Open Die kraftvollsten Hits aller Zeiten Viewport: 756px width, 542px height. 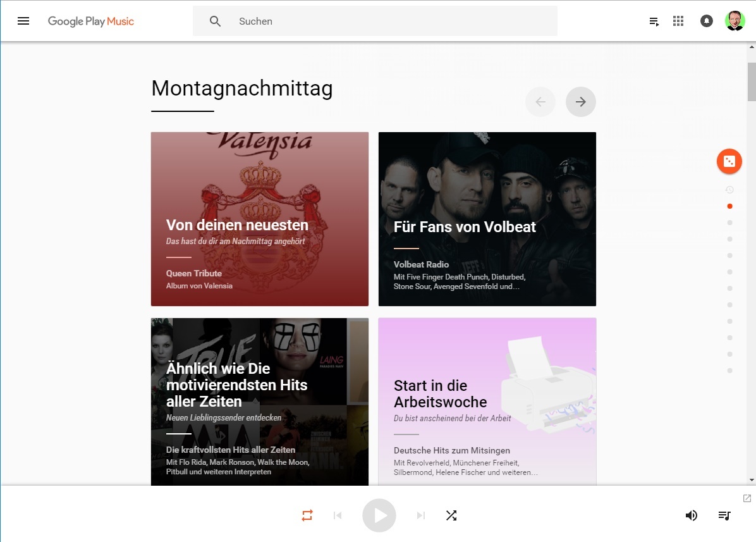pyautogui.click(x=231, y=450)
